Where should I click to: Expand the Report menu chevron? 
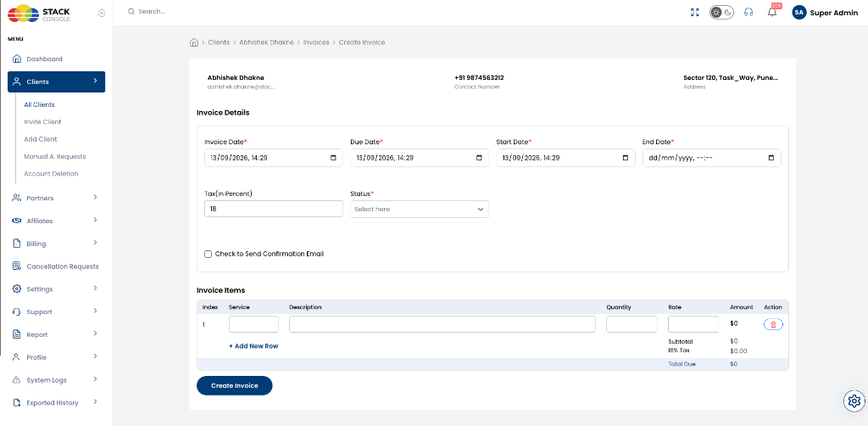(95, 334)
